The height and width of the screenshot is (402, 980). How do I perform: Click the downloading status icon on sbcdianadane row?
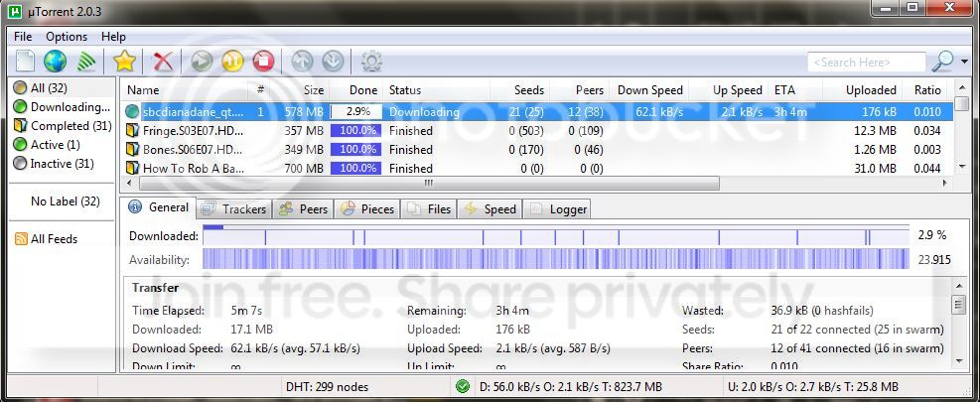[131, 112]
